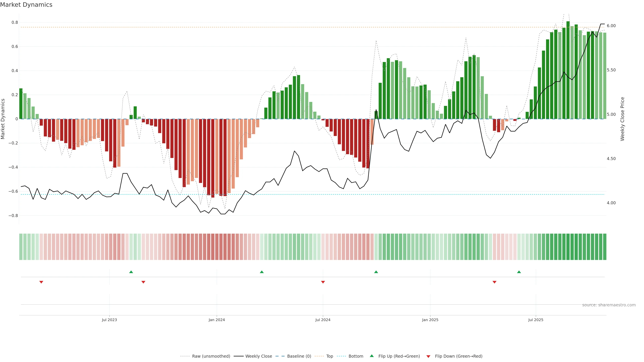The image size is (644, 362).
Task: Click the Flip Up marker between Jul 2024 and Jan 2025
Action: (x=376, y=272)
